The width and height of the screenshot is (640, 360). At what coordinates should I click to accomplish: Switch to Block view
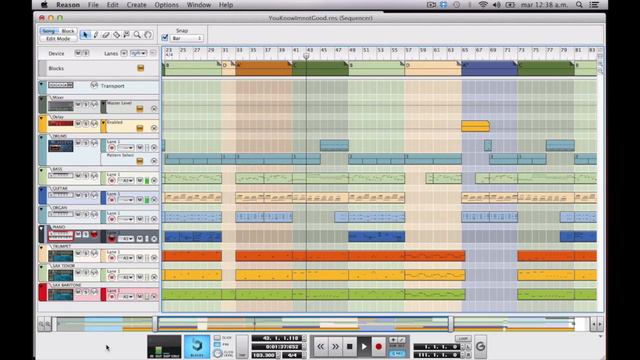click(x=67, y=31)
